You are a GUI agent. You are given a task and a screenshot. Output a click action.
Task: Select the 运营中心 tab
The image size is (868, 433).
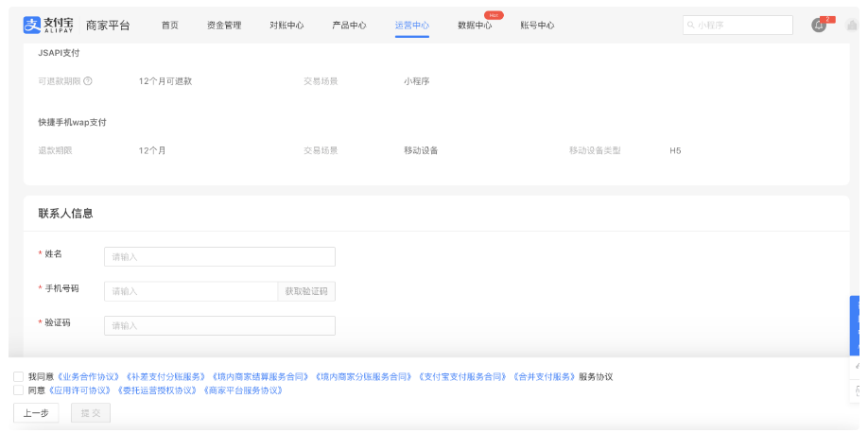[x=412, y=25]
